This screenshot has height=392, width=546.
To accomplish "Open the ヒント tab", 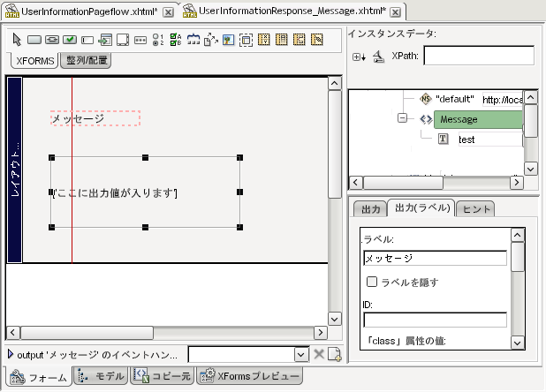I will (475, 209).
